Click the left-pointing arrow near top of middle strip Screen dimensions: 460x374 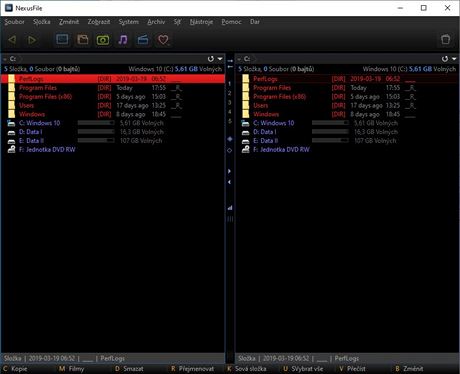[x=230, y=67]
